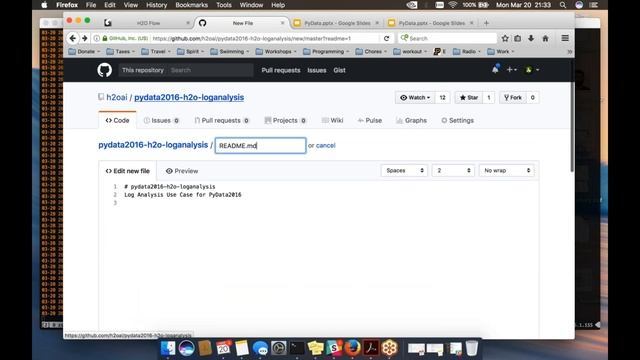Reload the page with the refresh icon
Viewport: 640px width, 360px height.
click(387, 38)
